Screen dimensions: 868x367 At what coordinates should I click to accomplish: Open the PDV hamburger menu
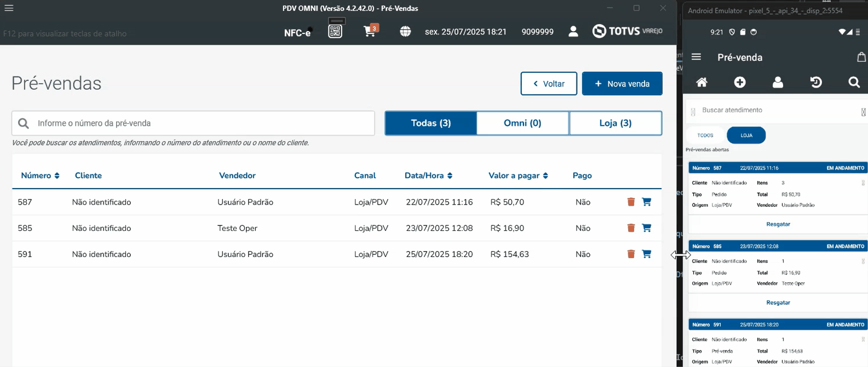point(9,8)
